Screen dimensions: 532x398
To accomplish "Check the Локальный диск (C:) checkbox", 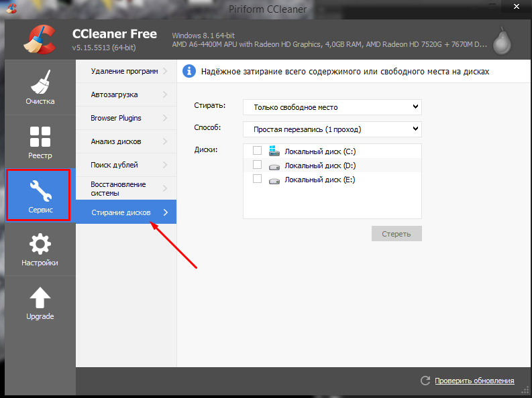I will 257,150.
